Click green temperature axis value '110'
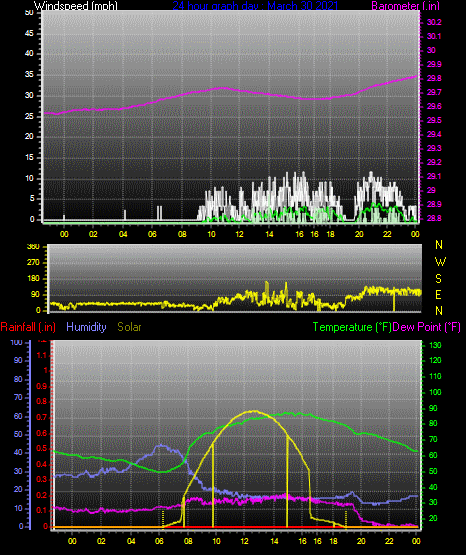This screenshot has height=555, width=466. (436, 377)
